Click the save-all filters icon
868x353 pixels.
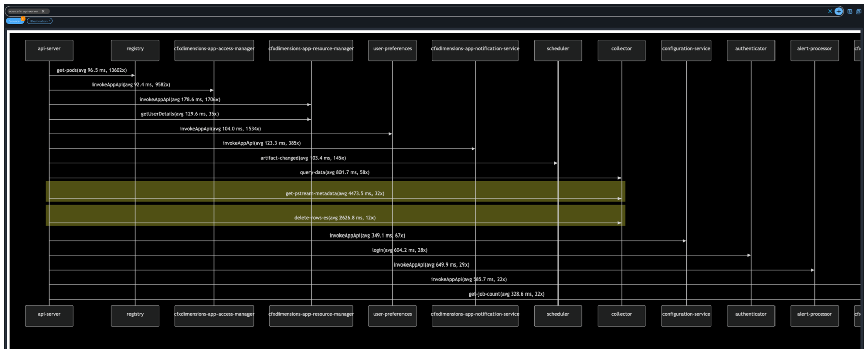(859, 11)
